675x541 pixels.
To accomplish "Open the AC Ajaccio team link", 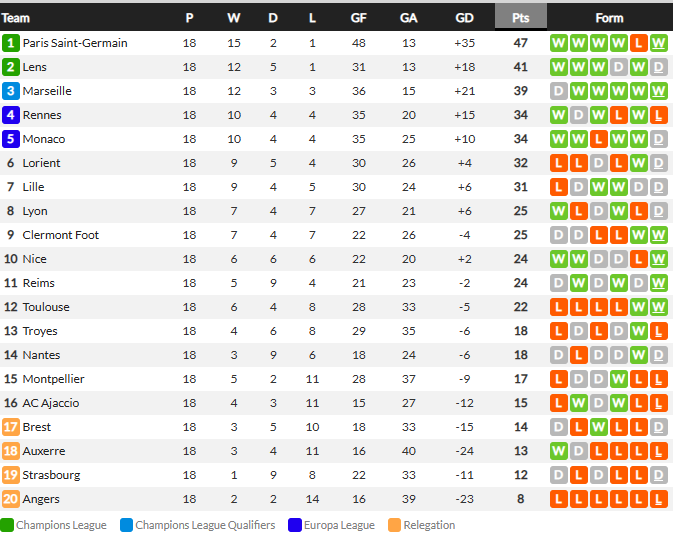I will click(x=51, y=403).
